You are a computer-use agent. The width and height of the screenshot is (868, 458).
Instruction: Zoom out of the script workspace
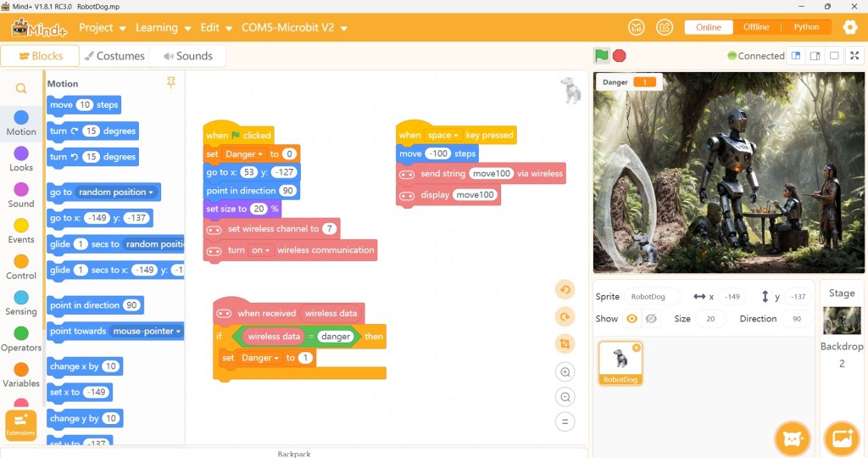coord(565,397)
